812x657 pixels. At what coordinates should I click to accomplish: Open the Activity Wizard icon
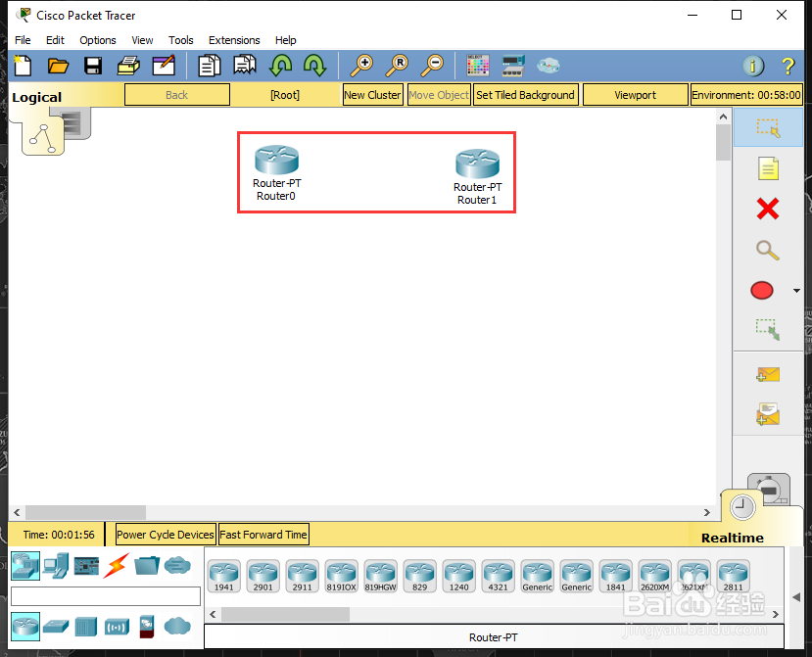pos(164,66)
